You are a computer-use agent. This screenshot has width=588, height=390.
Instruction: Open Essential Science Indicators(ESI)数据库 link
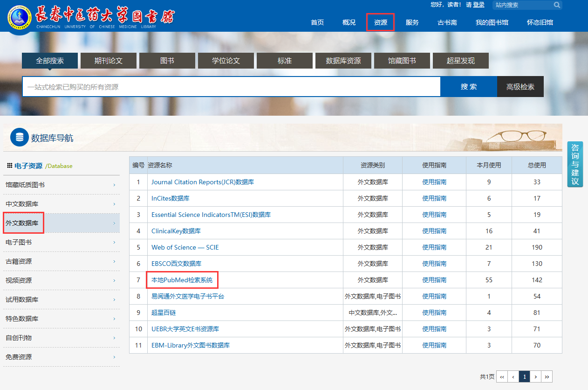pos(211,215)
